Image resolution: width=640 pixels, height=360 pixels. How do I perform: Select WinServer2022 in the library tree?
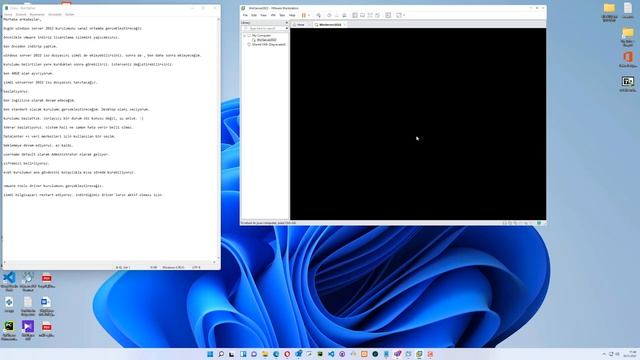(266, 40)
